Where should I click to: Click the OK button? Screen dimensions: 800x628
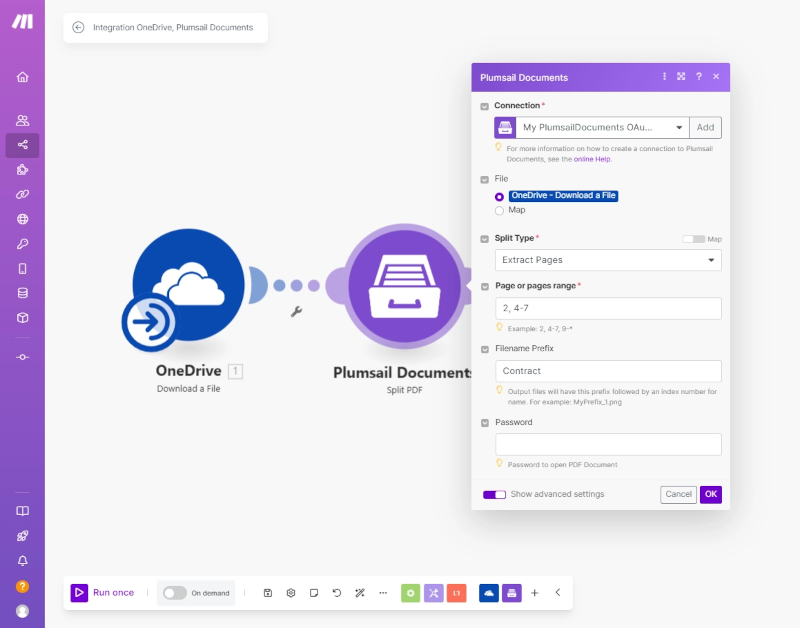711,494
